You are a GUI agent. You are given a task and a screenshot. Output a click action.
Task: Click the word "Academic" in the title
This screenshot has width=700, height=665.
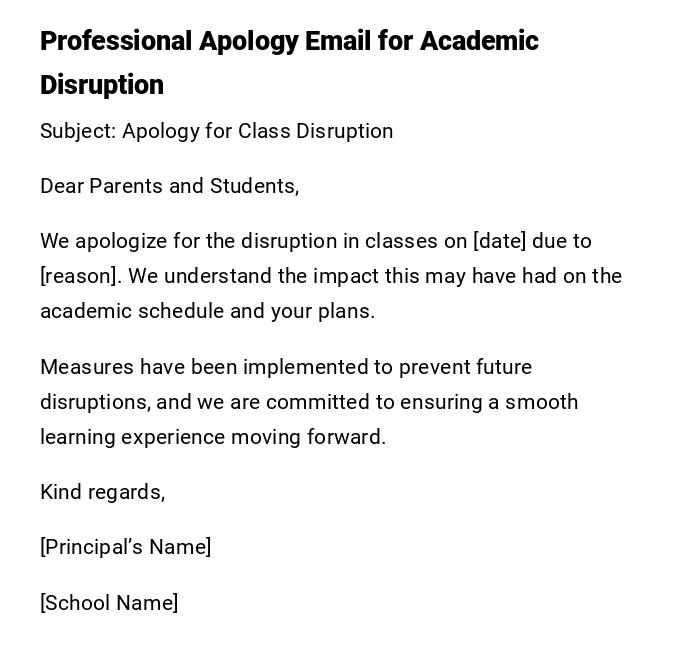(x=479, y=41)
